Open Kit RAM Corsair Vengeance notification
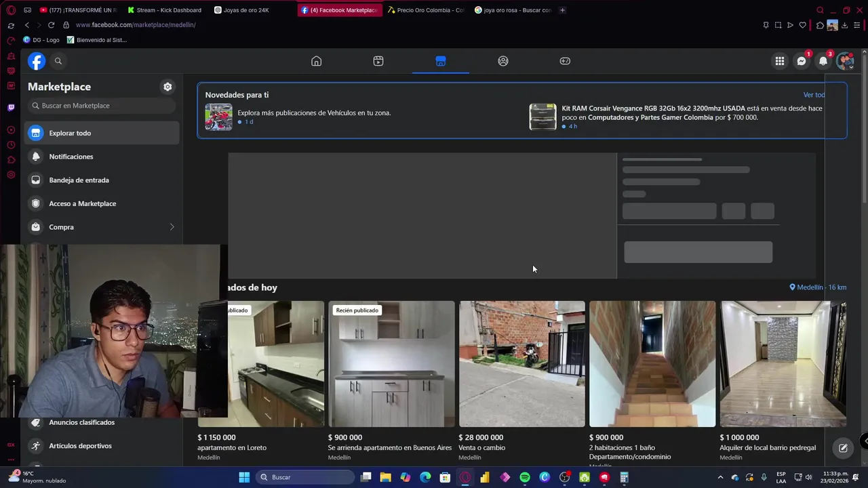Image resolution: width=868 pixels, height=488 pixels. click(x=692, y=113)
